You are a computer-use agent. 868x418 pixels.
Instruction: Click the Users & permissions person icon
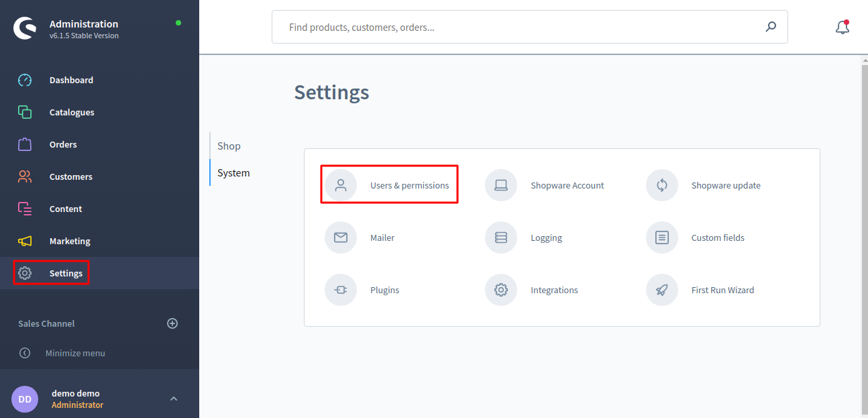click(x=341, y=185)
